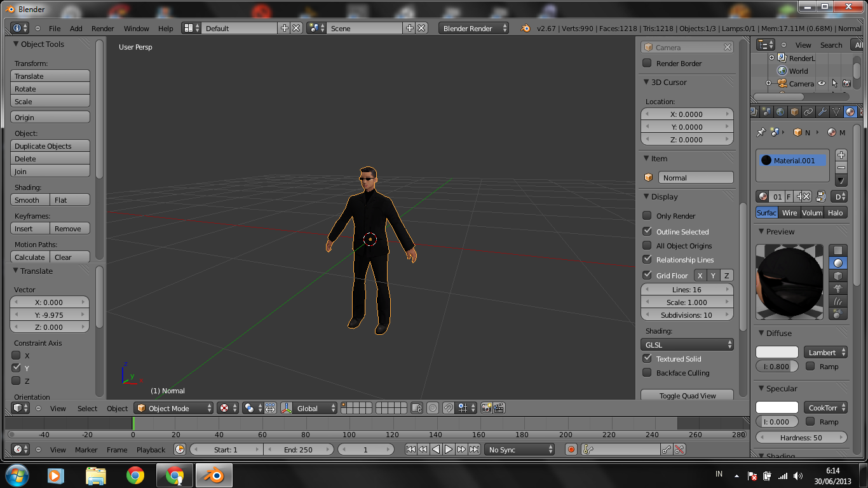The image size is (868, 488).
Task: Open the Object Data triangle icon
Action: pyautogui.click(x=836, y=112)
